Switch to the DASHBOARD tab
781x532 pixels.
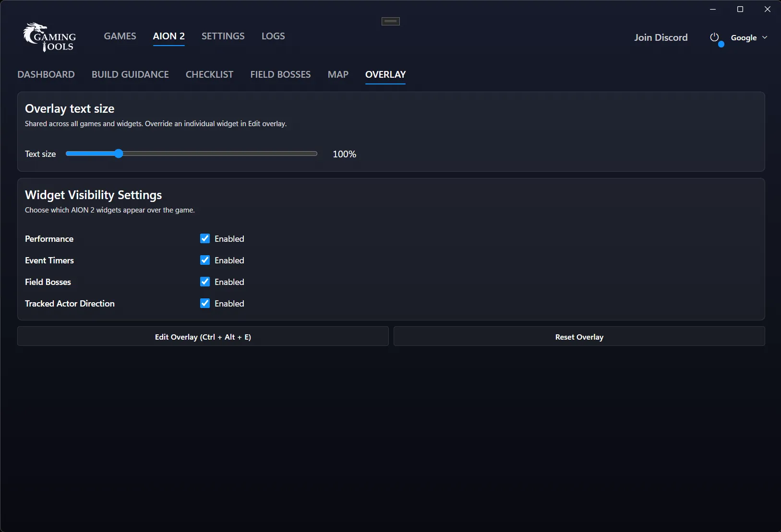click(46, 74)
